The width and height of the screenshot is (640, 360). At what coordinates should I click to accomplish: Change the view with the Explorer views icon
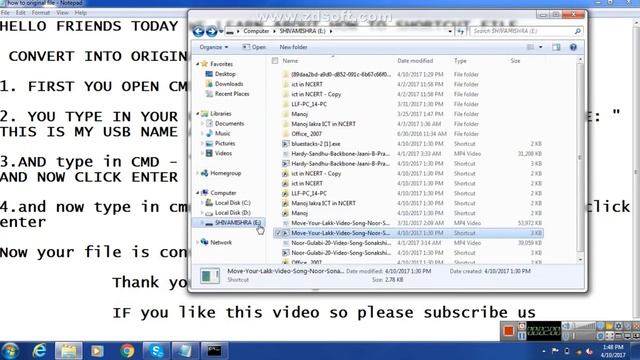(x=530, y=47)
